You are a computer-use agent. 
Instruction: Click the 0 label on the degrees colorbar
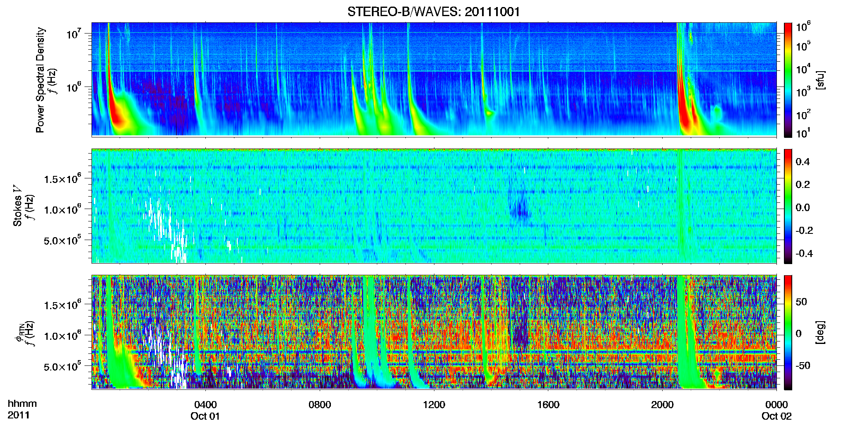(798, 334)
